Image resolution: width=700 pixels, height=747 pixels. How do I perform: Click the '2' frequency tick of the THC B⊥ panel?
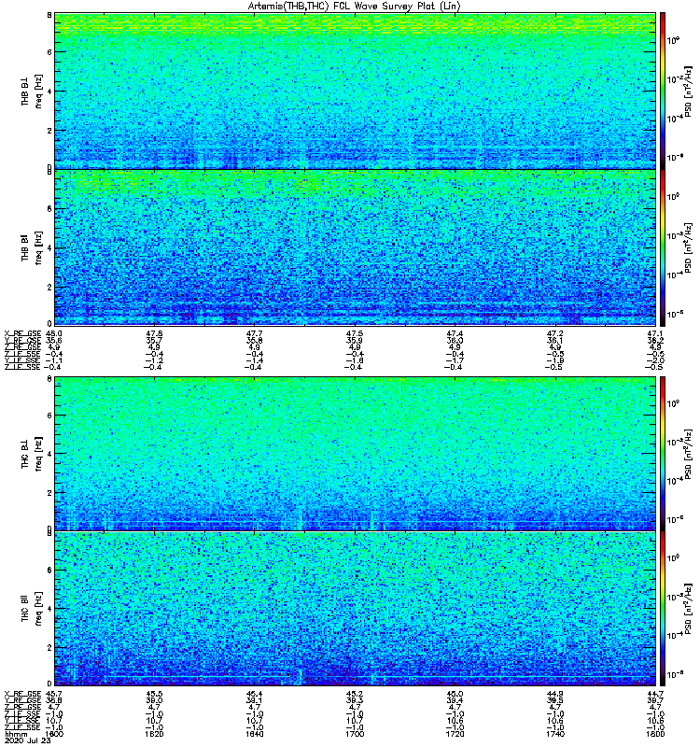[x=49, y=493]
